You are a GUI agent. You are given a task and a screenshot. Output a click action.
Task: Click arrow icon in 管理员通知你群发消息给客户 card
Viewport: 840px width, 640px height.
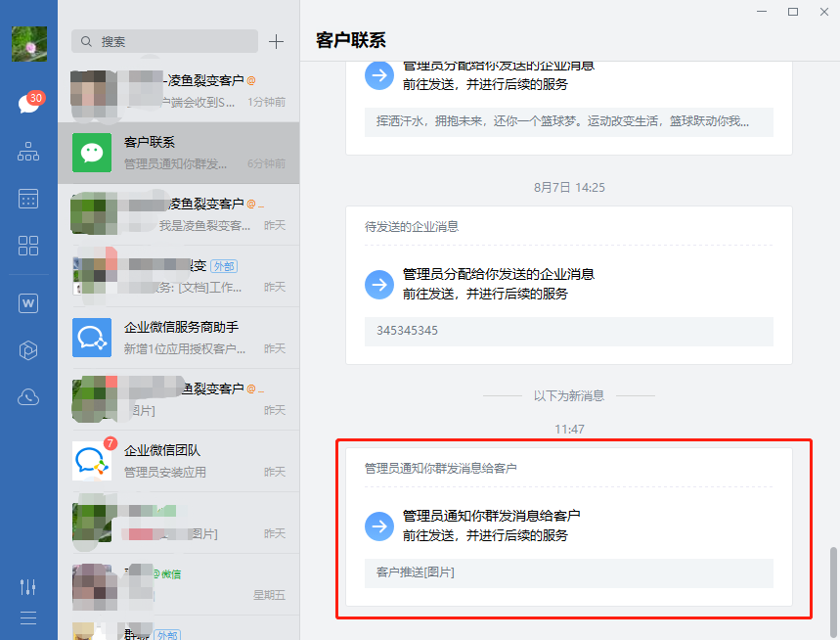(x=378, y=526)
